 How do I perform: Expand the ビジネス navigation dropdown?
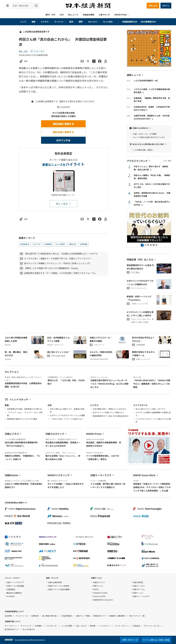pos(46,22)
